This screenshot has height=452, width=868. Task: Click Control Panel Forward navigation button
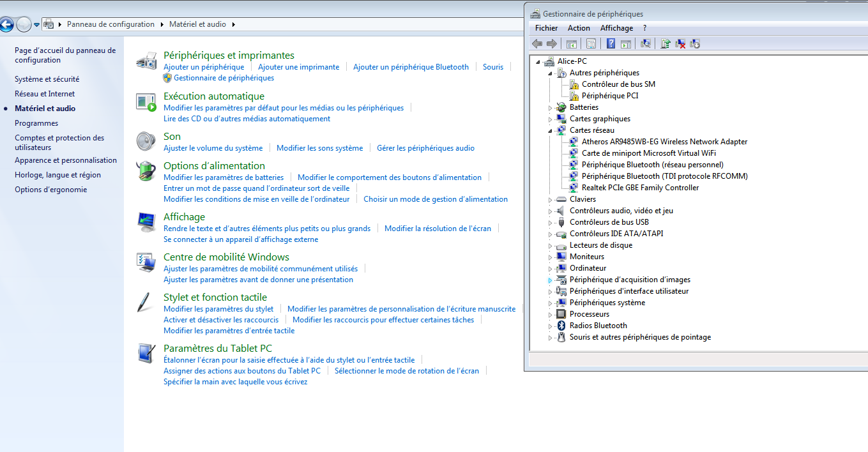[x=24, y=25]
